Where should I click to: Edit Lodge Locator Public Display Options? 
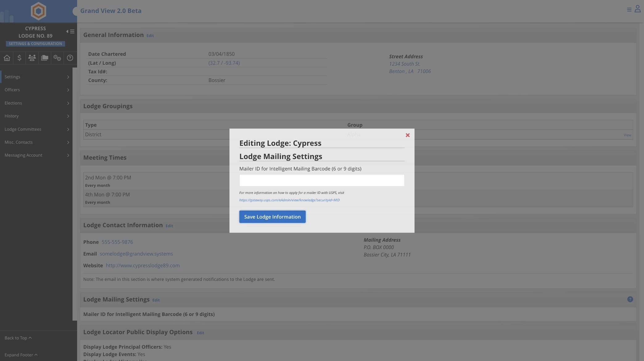click(x=200, y=333)
